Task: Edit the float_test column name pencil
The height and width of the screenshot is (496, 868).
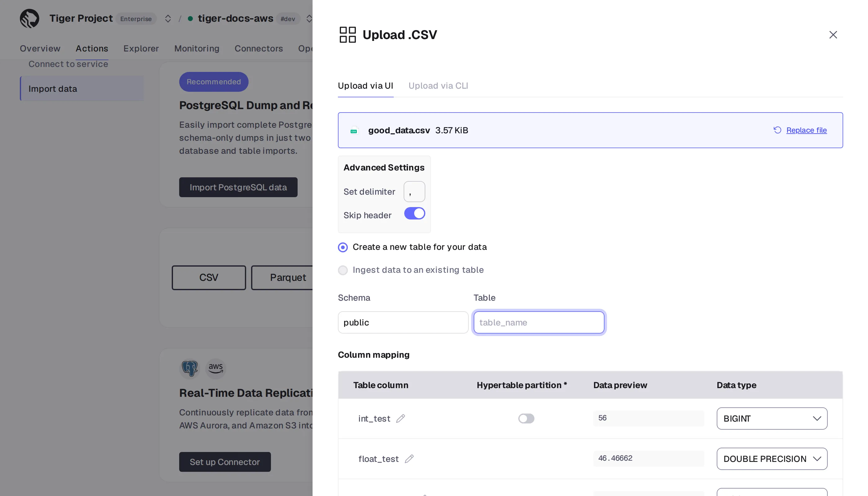Action: pos(409,458)
